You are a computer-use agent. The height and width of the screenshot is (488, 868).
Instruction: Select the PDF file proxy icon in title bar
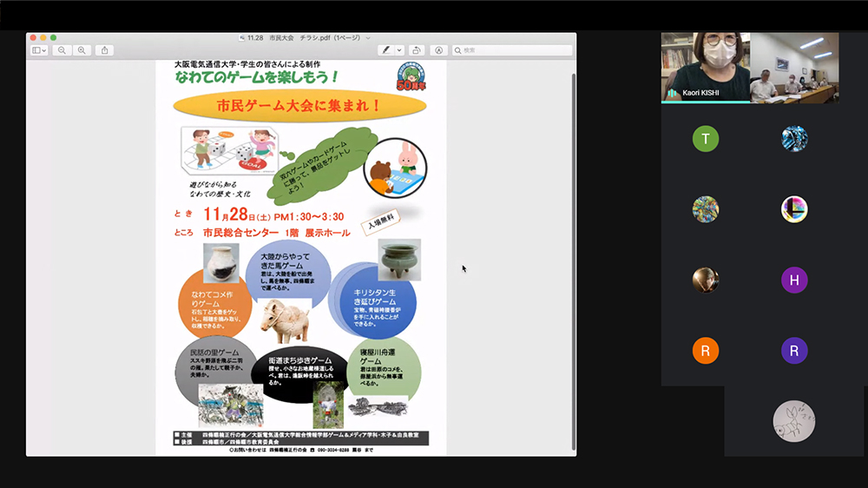tap(242, 38)
